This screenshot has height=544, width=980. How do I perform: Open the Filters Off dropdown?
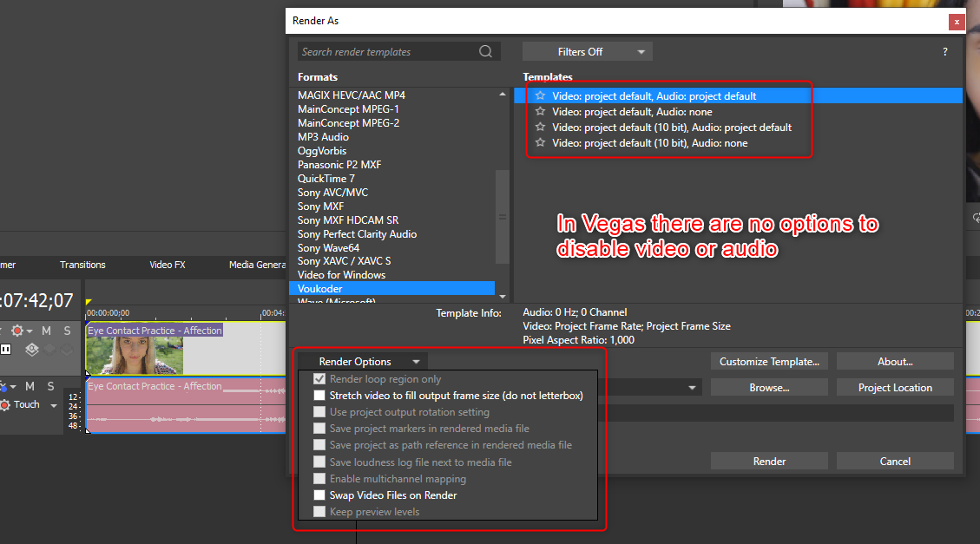588,52
